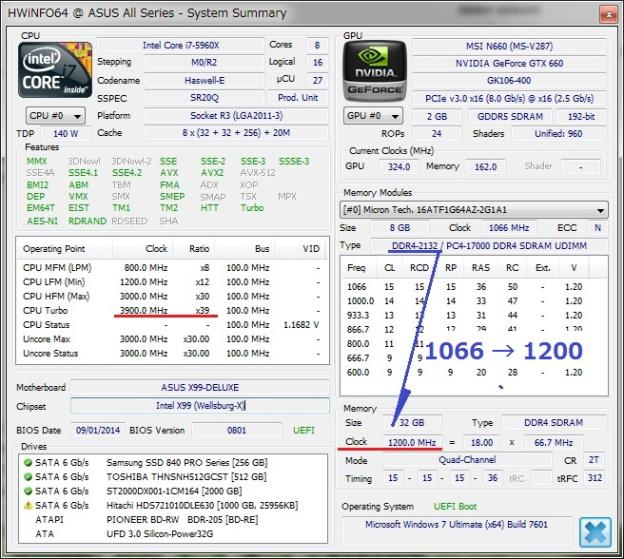624x559 pixels.
Task: Expand the Micron Tech. memory module dropdown
Action: (474, 210)
